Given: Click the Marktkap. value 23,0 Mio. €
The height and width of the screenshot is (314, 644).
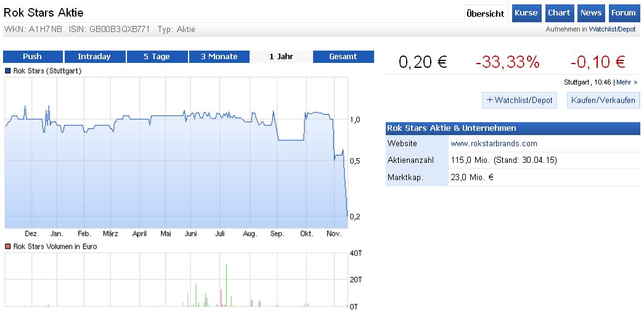Looking at the screenshot, I should 472,178.
